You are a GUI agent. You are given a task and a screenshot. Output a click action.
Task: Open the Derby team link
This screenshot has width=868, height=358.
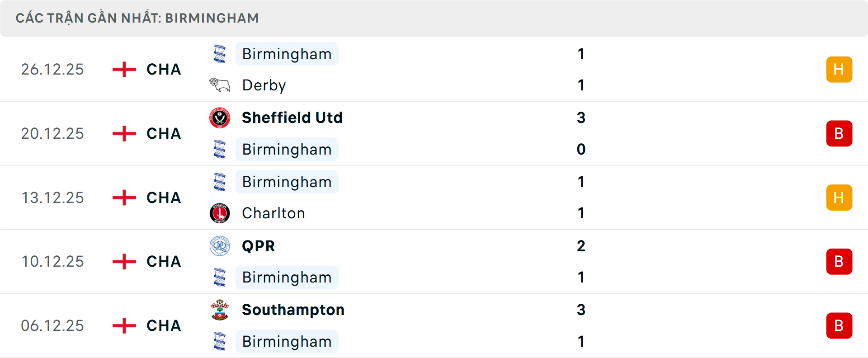(x=264, y=85)
